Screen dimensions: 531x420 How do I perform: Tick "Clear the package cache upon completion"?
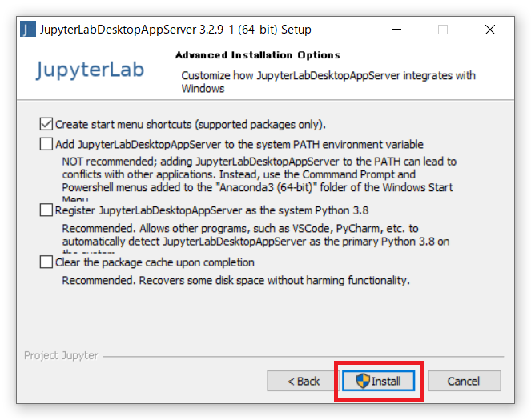46,262
